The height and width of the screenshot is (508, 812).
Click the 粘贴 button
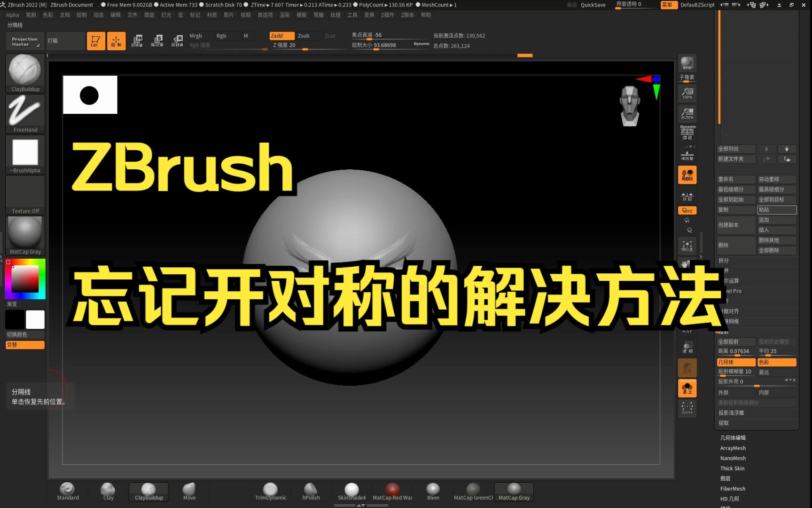777,210
